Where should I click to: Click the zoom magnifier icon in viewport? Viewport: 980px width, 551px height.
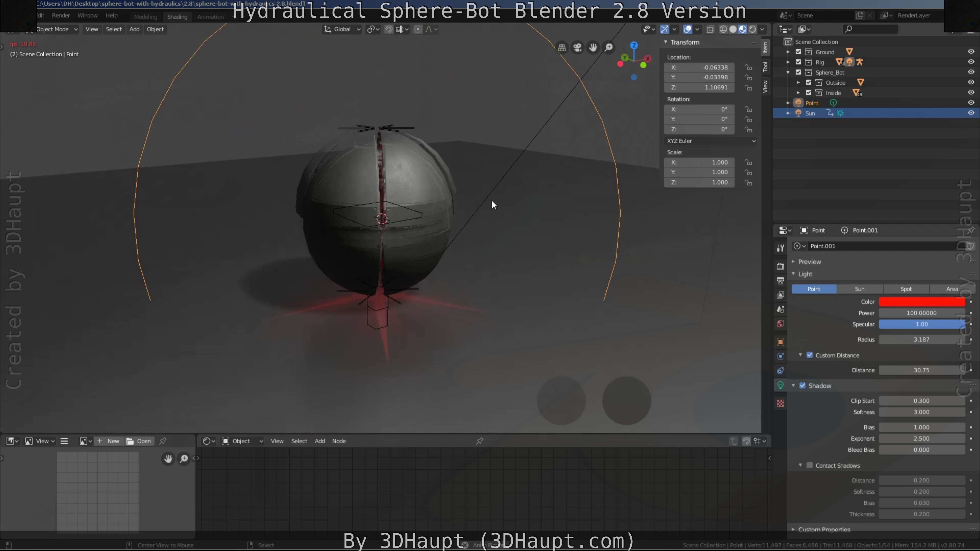[609, 47]
